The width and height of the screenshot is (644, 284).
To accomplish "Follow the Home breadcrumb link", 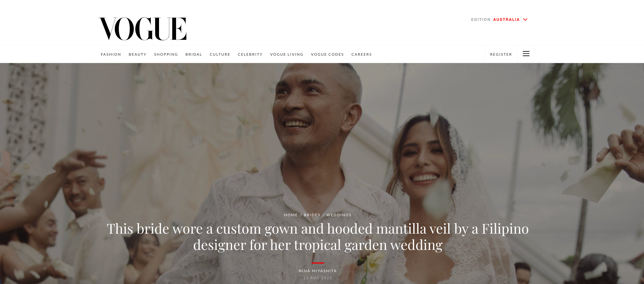I will click(x=291, y=215).
